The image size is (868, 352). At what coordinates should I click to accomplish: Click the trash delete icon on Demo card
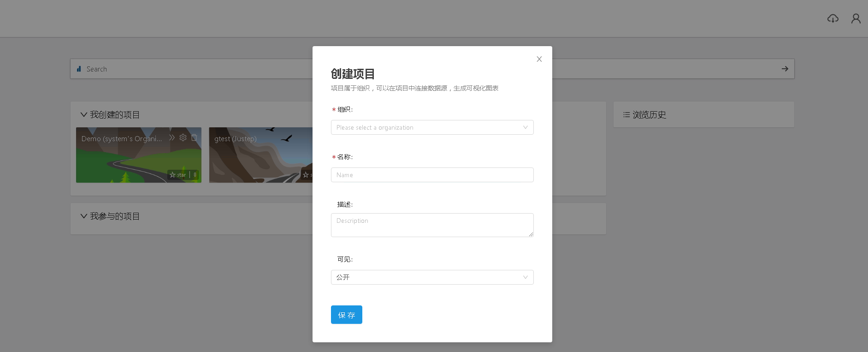[194, 137]
